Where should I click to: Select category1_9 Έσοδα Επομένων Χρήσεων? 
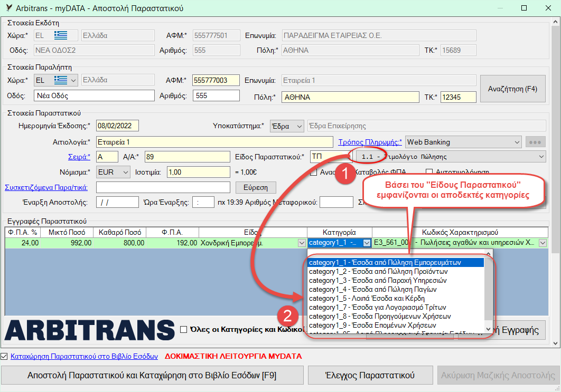click(395, 325)
